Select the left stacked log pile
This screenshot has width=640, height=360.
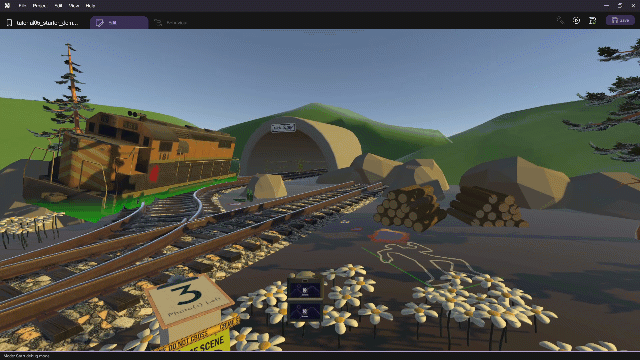410,209
